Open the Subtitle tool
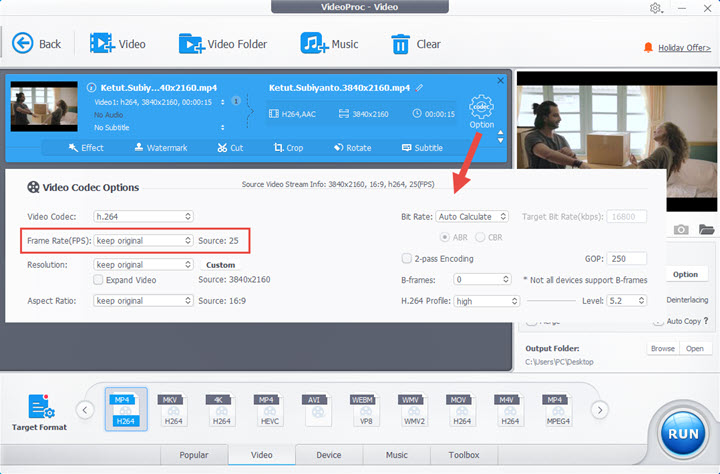The image size is (720, 474). pyautogui.click(x=422, y=148)
